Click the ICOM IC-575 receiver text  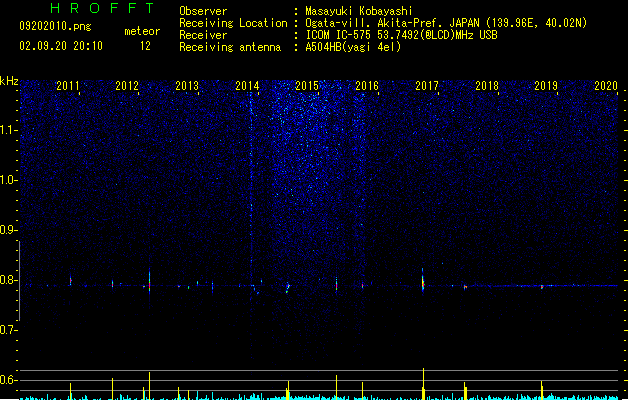(x=401, y=35)
